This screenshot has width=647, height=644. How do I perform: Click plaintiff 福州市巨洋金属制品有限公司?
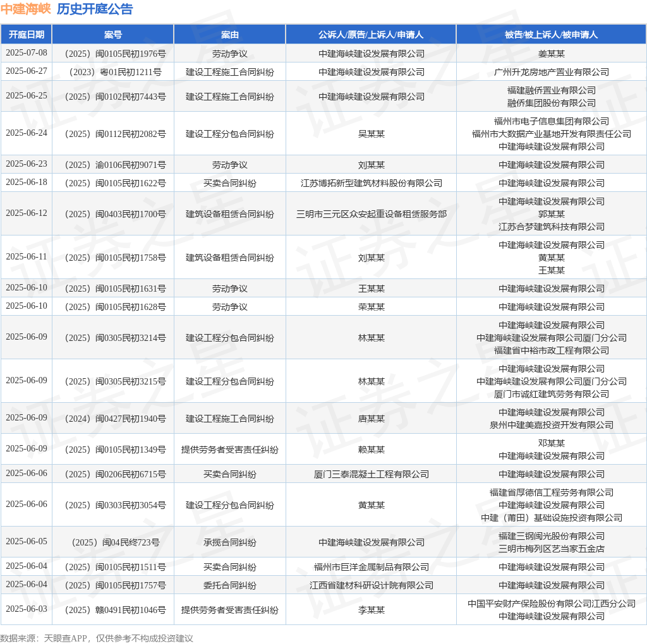[x=372, y=567]
